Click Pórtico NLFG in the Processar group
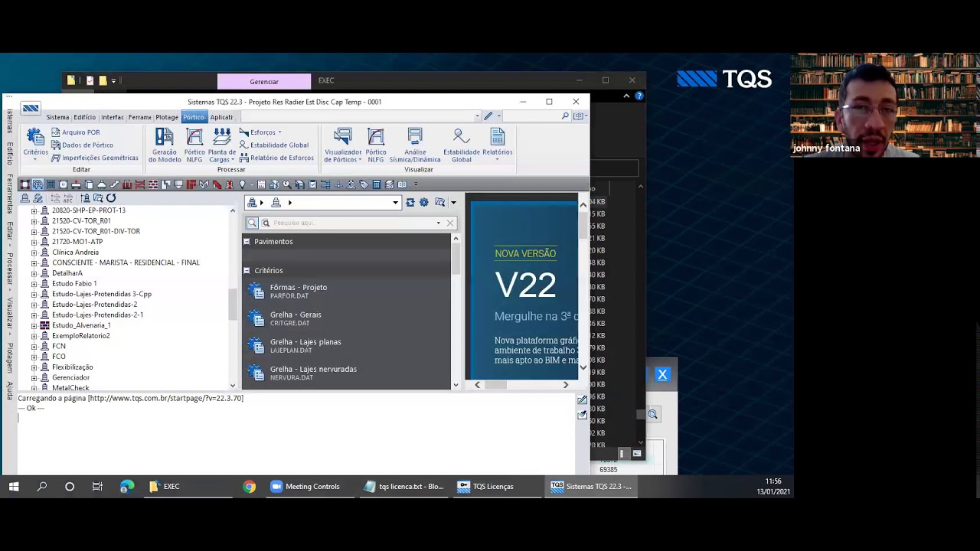 pyautogui.click(x=194, y=145)
